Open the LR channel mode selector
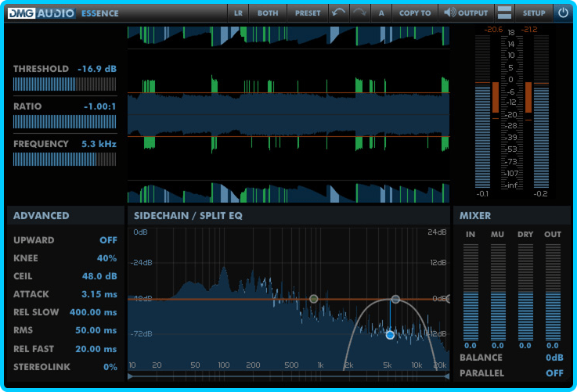577x392 pixels. 238,13
